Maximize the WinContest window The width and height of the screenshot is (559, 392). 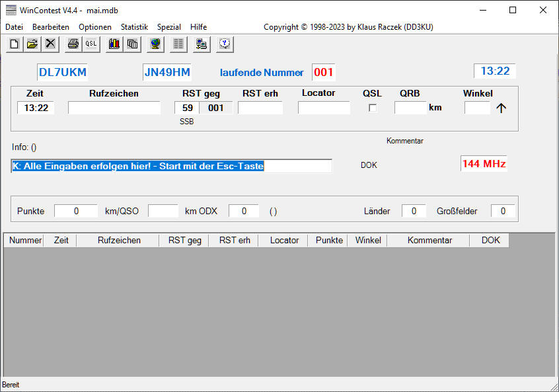[513, 10]
